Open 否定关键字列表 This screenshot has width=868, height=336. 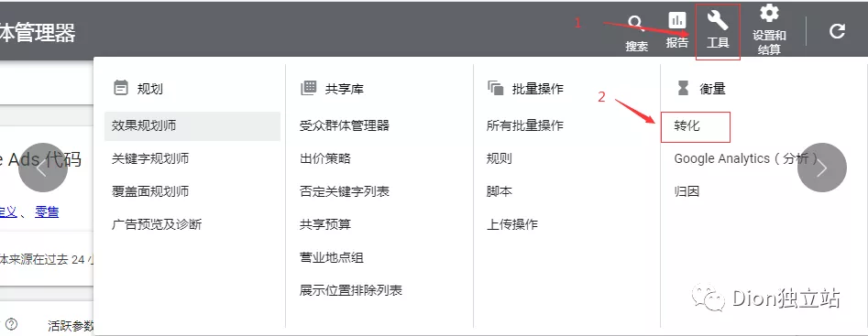coord(345,191)
